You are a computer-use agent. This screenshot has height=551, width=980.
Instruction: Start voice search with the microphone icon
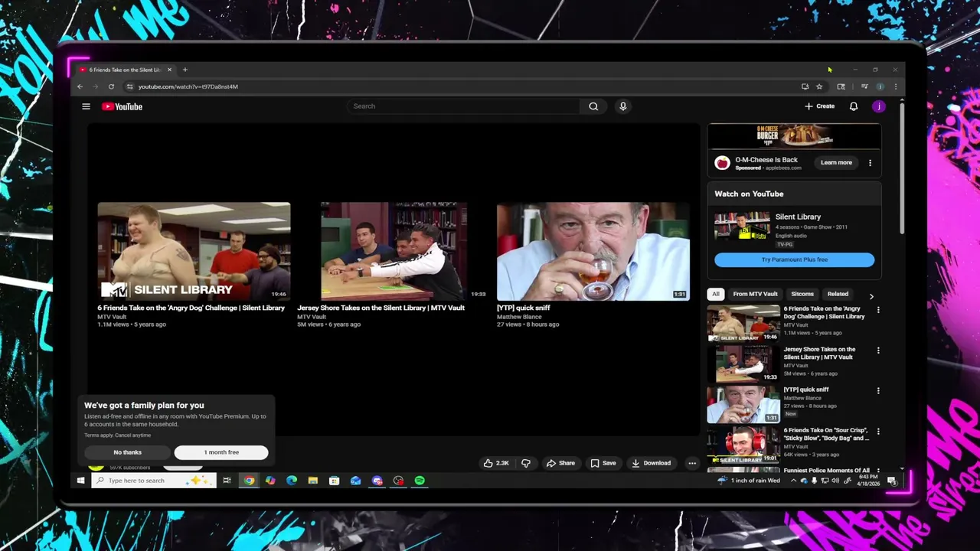pos(623,106)
